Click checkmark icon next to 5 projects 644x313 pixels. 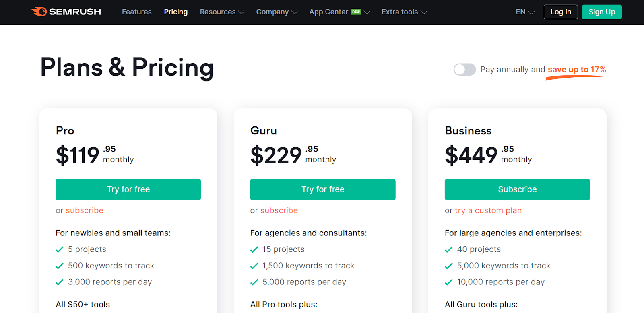(60, 249)
